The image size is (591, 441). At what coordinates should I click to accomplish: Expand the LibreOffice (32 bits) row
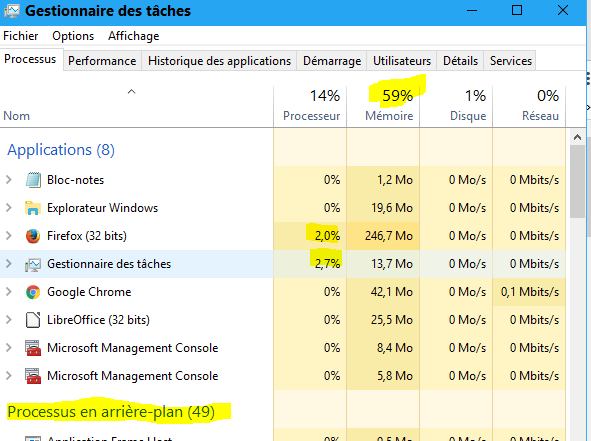click(9, 320)
